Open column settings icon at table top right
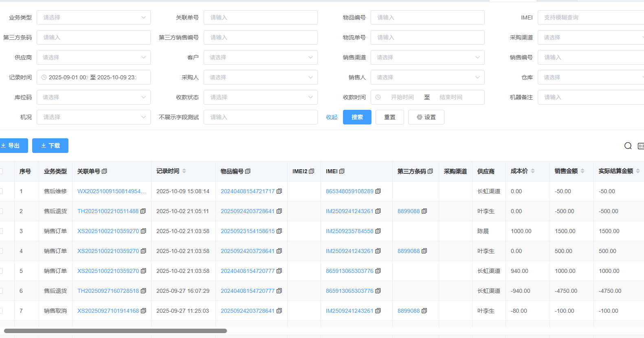The image size is (644, 338). 641,146
